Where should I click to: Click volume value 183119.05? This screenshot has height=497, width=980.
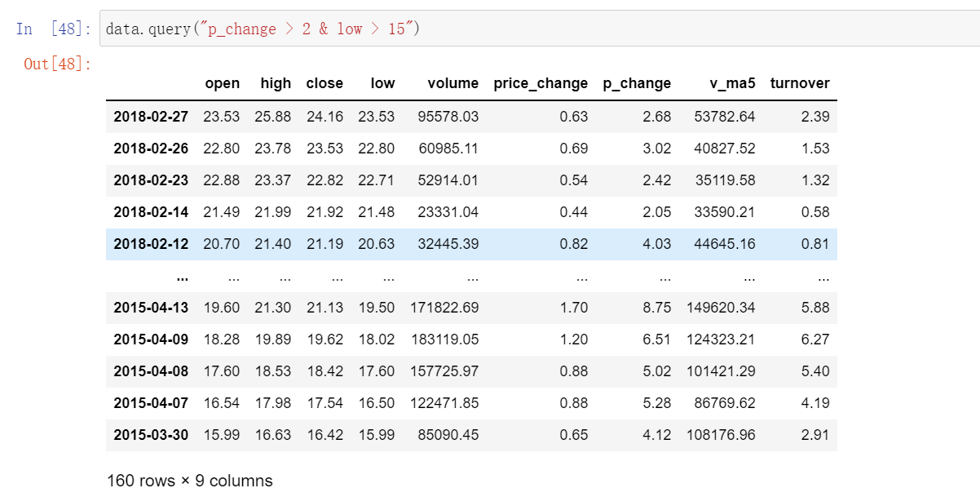[444, 339]
